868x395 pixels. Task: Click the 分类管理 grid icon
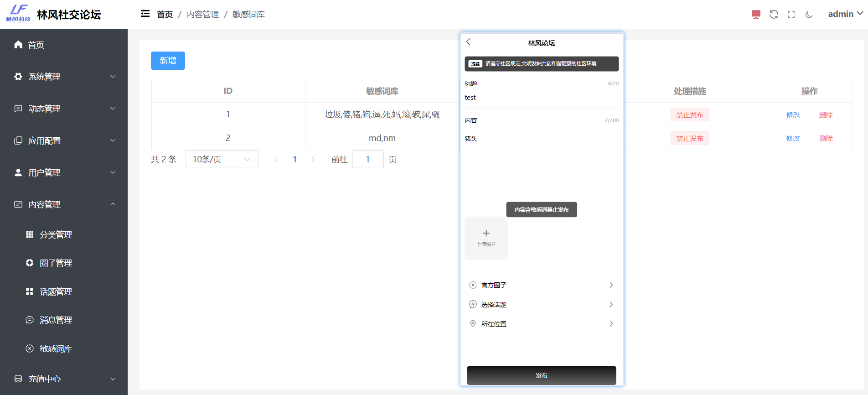coord(30,234)
